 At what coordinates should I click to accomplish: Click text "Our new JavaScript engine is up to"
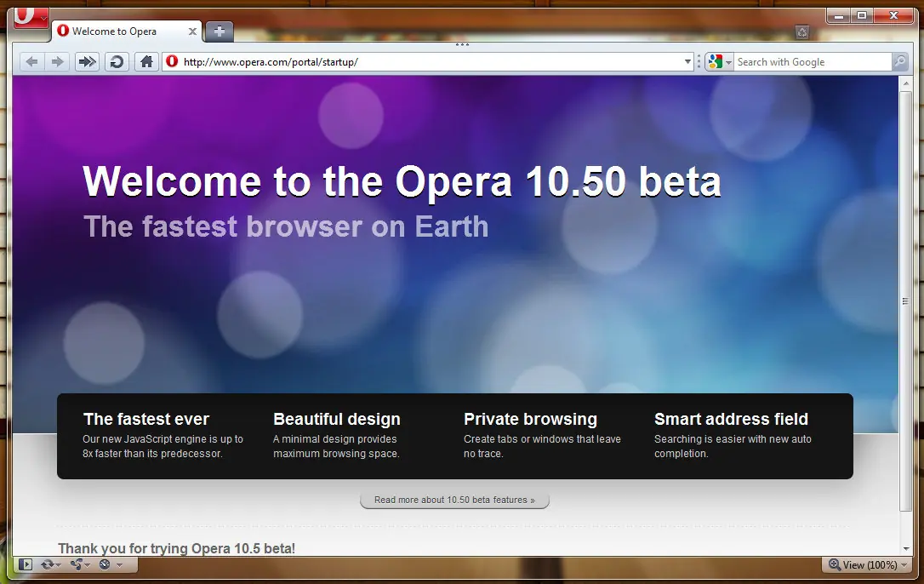point(163,439)
